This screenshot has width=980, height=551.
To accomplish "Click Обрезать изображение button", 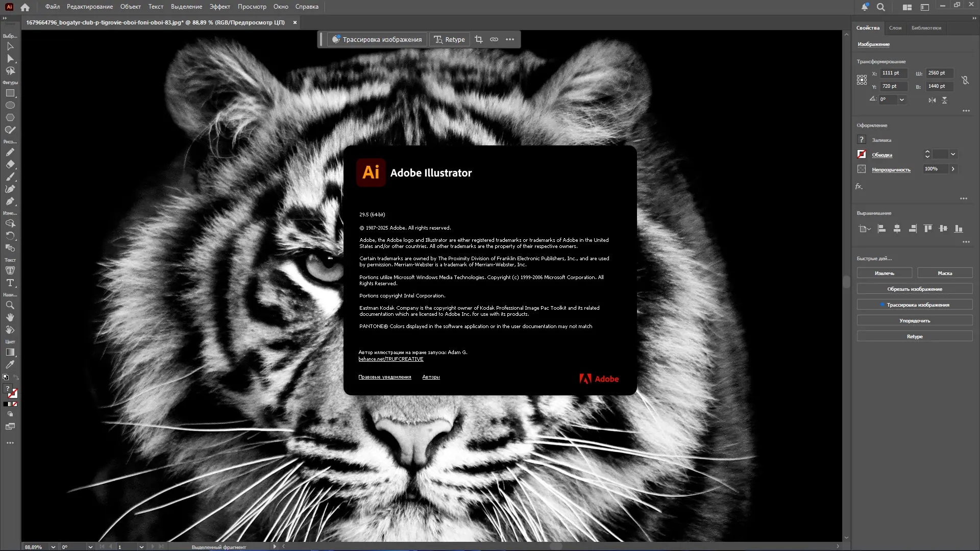I will [914, 289].
